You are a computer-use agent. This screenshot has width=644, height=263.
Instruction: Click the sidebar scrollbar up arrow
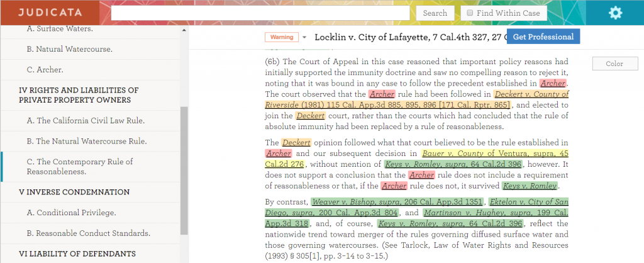click(x=184, y=30)
